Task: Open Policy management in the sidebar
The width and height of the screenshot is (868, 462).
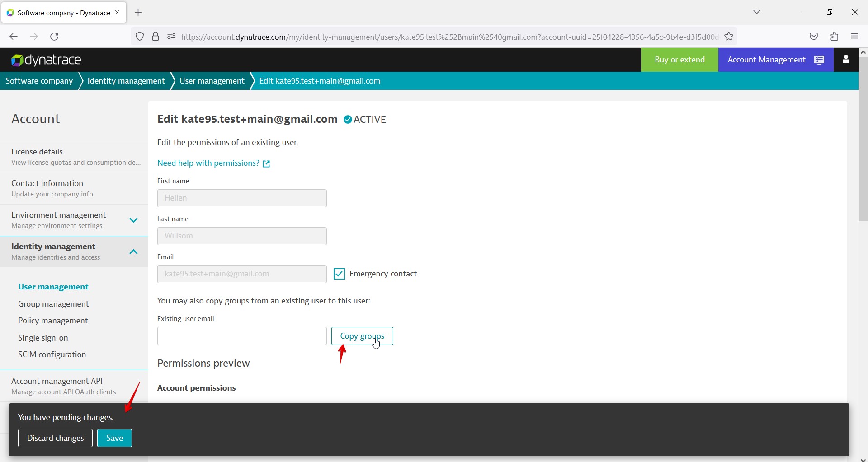Action: [x=53, y=321]
